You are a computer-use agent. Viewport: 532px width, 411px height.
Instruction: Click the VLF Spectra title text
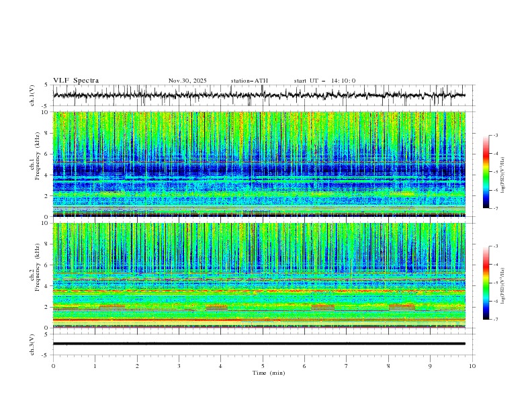76,81
